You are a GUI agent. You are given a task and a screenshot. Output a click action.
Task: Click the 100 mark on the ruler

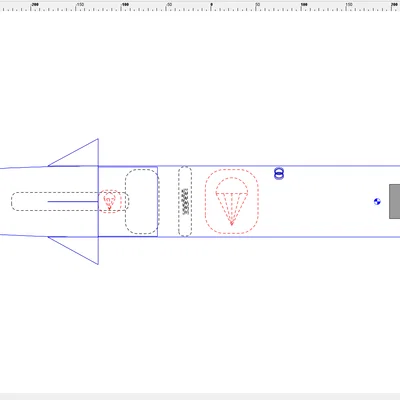click(x=304, y=5)
